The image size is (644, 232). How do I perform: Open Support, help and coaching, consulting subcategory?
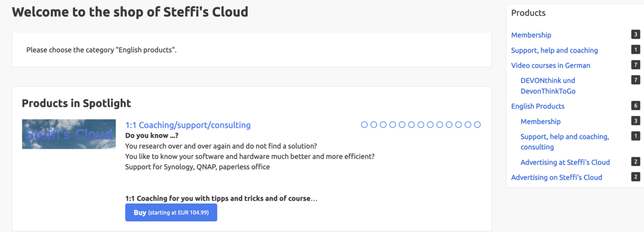point(565,142)
